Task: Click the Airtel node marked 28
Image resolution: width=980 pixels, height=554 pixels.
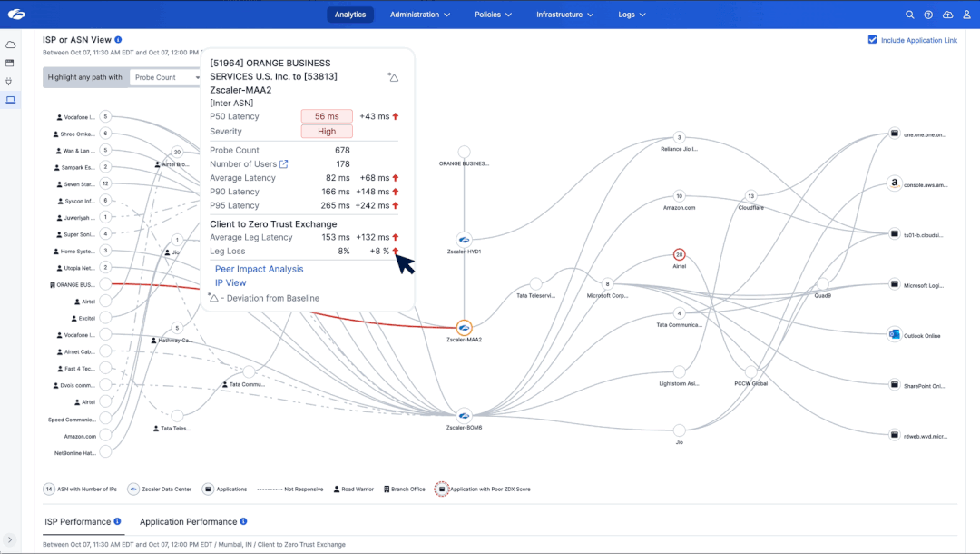Action: (x=679, y=254)
